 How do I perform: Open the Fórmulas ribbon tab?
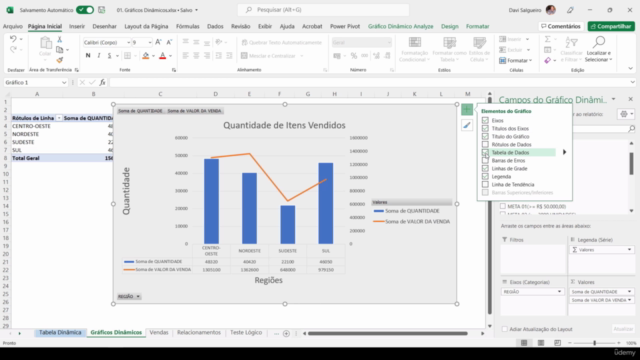188,26
